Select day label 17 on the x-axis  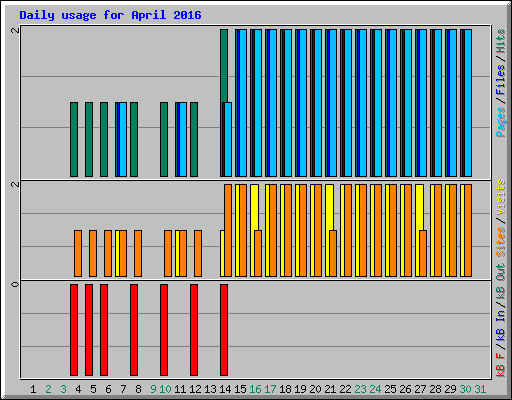pos(270,389)
